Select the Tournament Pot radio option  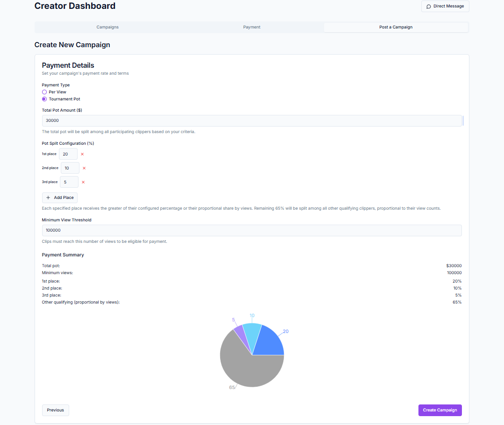point(44,99)
